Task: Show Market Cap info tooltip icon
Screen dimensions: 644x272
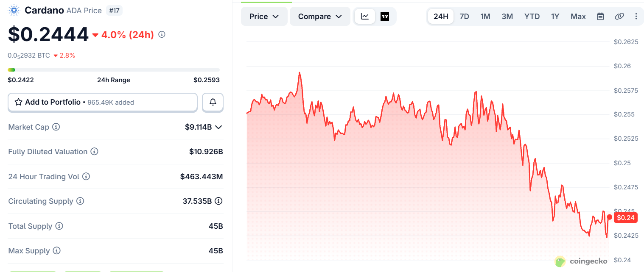Action: pyautogui.click(x=56, y=127)
